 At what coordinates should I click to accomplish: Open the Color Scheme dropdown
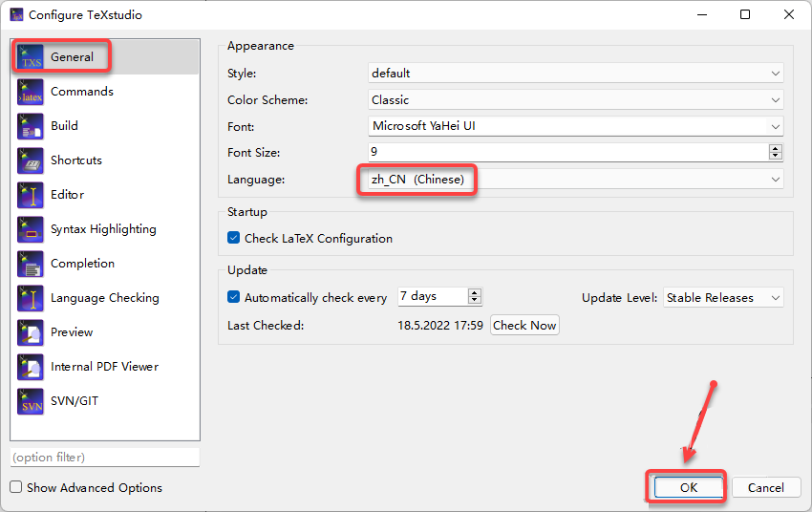[576, 99]
